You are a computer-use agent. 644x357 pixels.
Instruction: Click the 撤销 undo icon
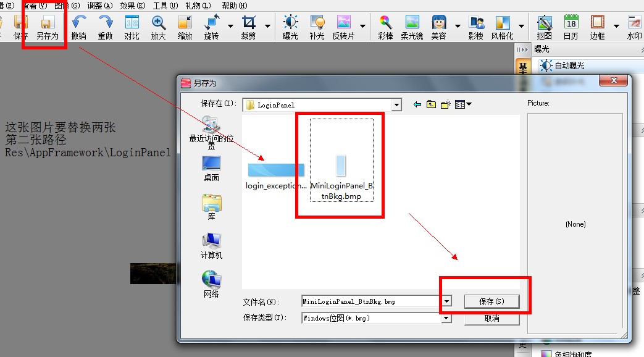pos(78,28)
